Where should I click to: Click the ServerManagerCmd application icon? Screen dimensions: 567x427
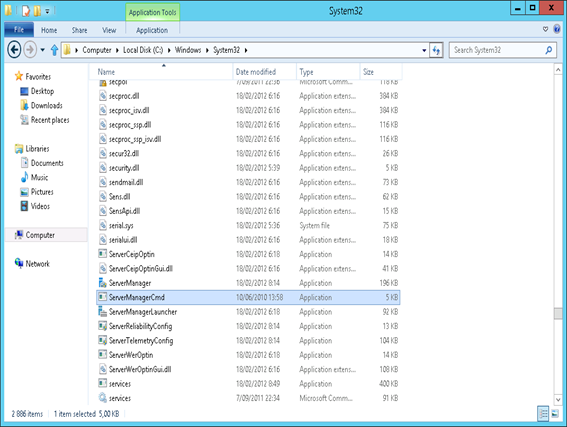pyautogui.click(x=102, y=297)
